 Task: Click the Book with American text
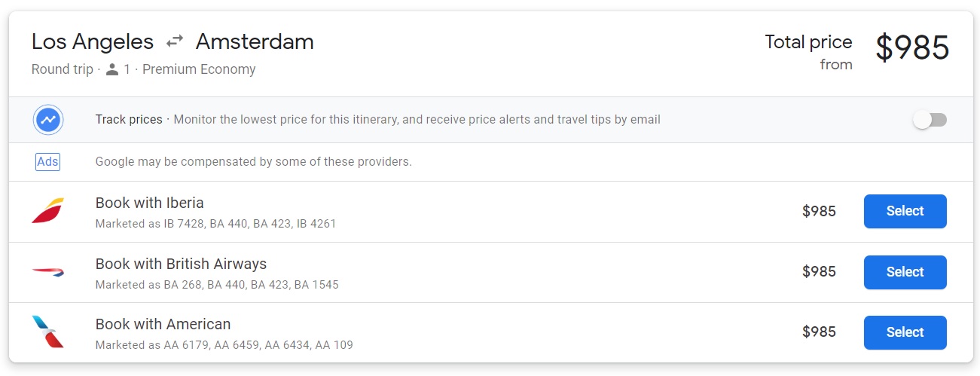pos(163,324)
